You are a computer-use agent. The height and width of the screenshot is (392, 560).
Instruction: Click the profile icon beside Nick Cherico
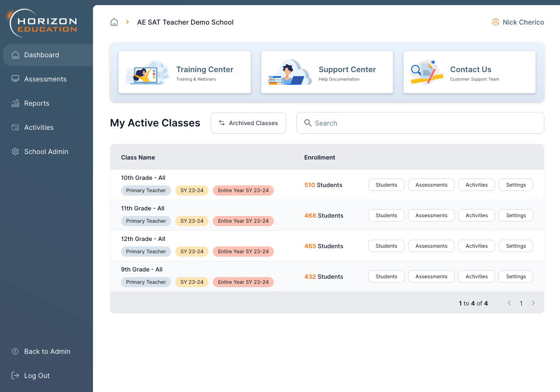coord(495,22)
